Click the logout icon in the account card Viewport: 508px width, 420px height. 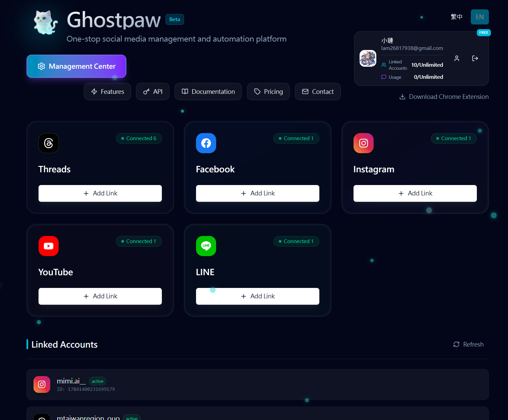tap(475, 58)
